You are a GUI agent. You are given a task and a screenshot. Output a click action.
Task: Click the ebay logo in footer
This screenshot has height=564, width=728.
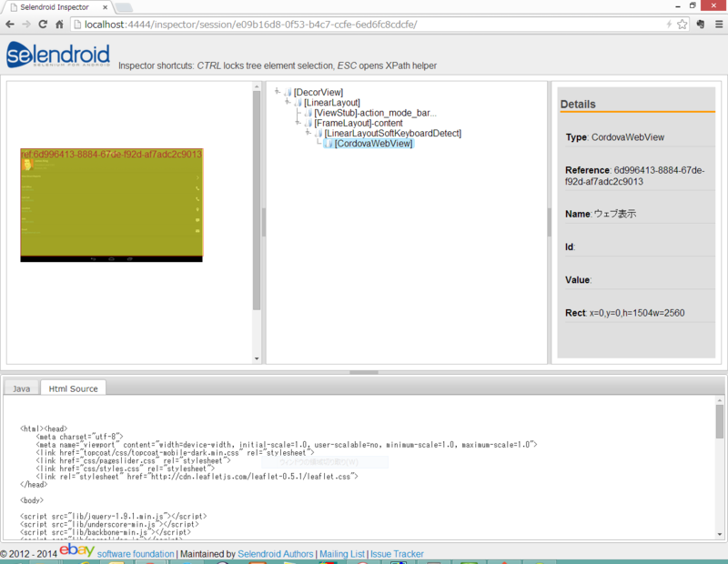[77, 550]
